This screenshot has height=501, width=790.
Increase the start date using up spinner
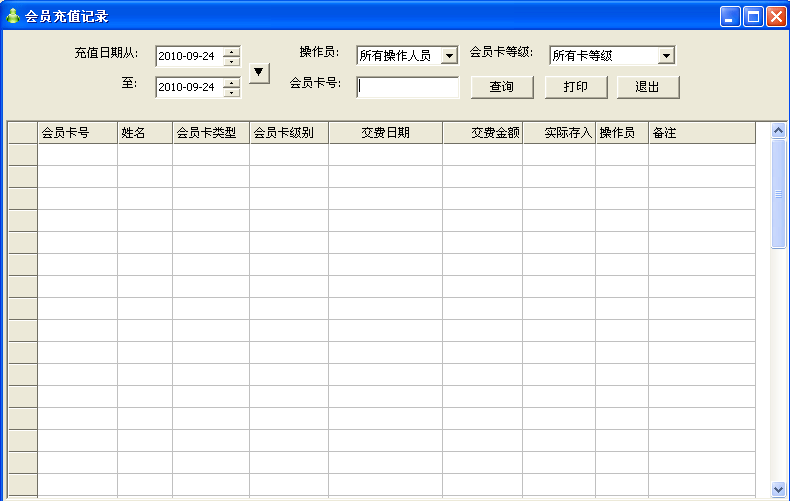coord(232,51)
